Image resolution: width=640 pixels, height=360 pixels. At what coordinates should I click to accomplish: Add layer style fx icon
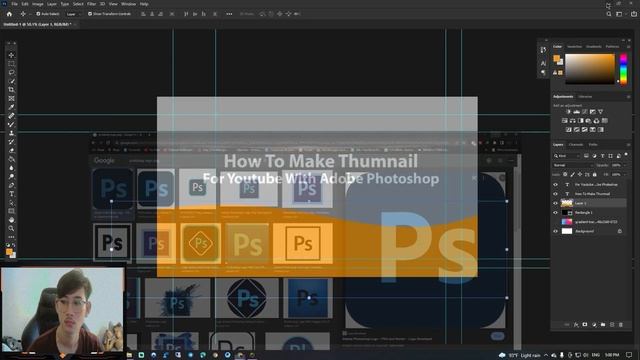[576, 324]
